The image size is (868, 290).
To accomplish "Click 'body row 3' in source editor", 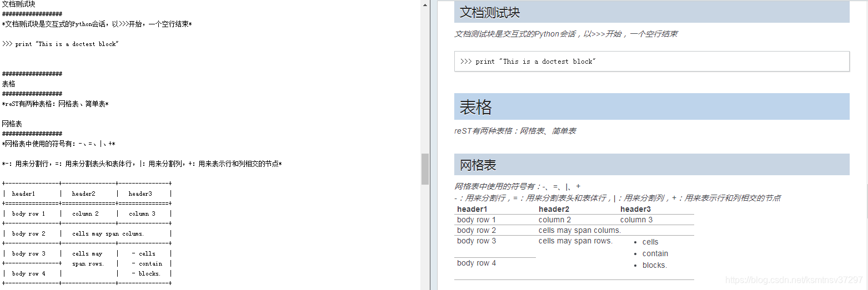I will pyautogui.click(x=28, y=253).
